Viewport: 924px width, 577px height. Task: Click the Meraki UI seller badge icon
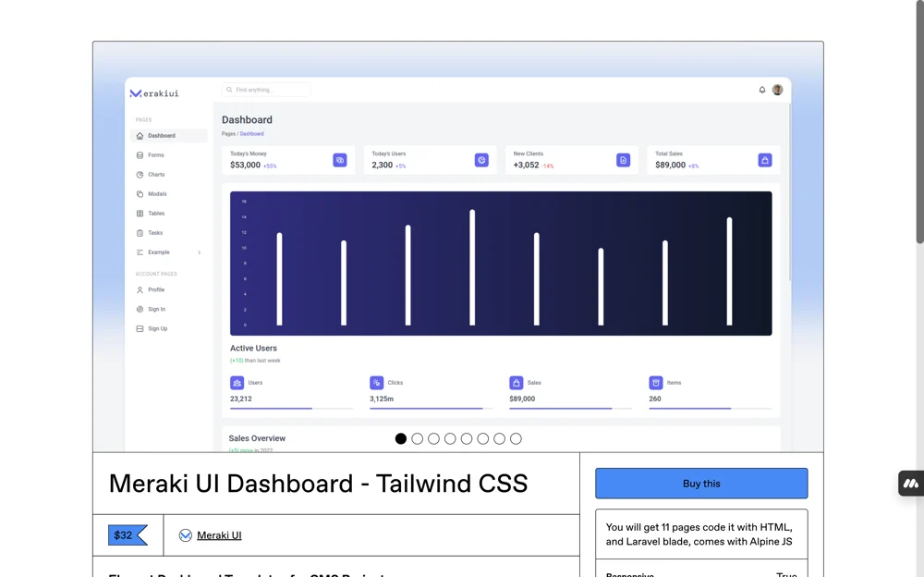click(x=186, y=535)
